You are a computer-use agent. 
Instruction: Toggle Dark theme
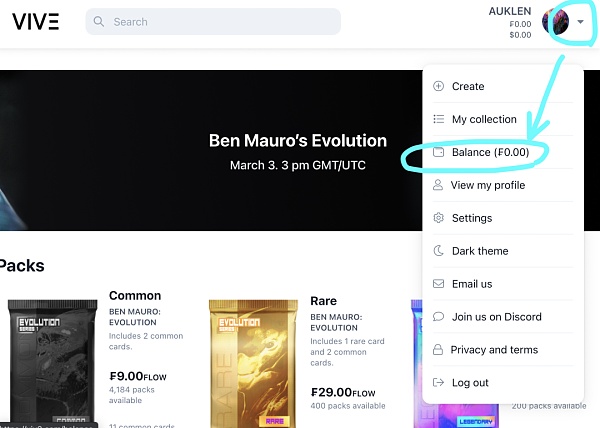(503, 251)
